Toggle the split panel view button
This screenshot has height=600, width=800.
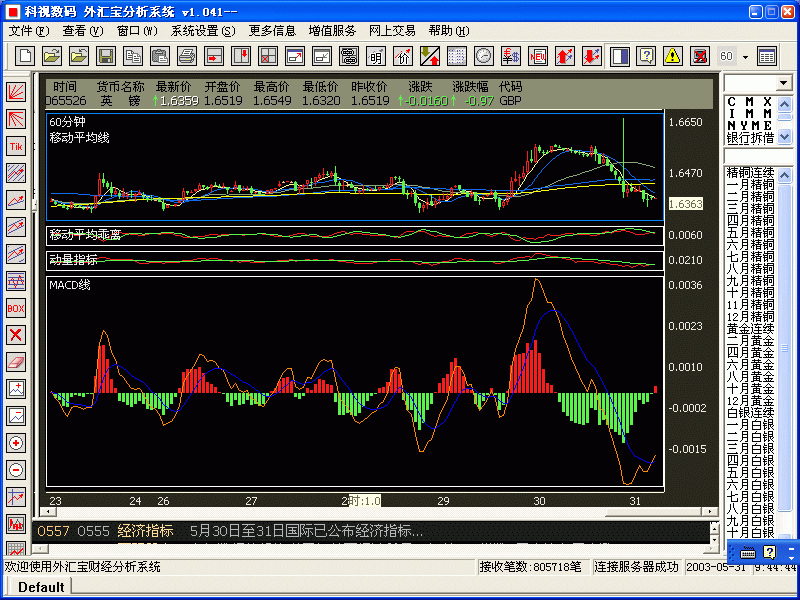(x=619, y=56)
